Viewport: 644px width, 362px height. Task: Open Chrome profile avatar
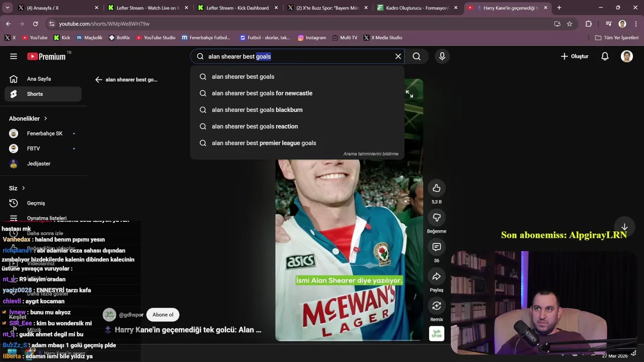click(x=622, y=24)
